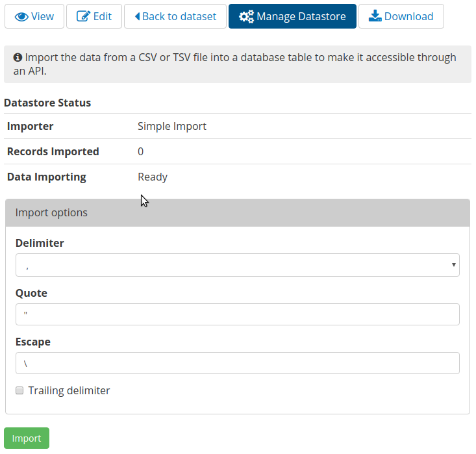Select the Manage Datastore tab

tap(292, 17)
